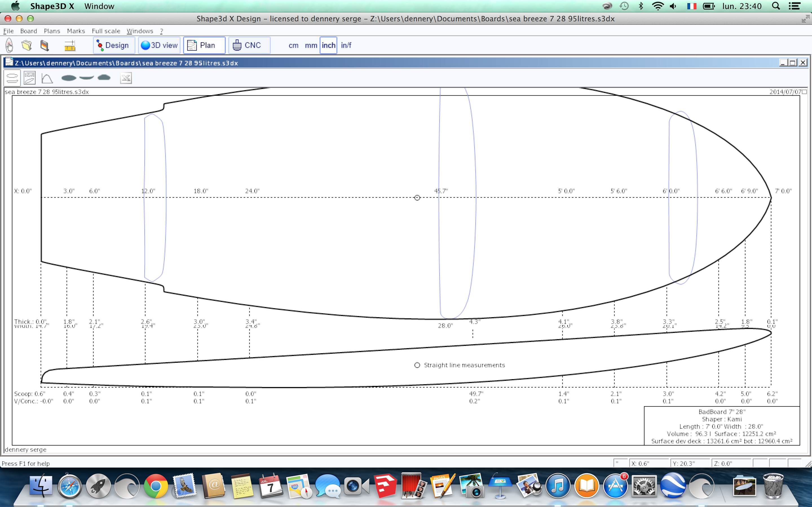The width and height of the screenshot is (812, 507).
Task: Select the curve graph view icon
Action: click(47, 78)
